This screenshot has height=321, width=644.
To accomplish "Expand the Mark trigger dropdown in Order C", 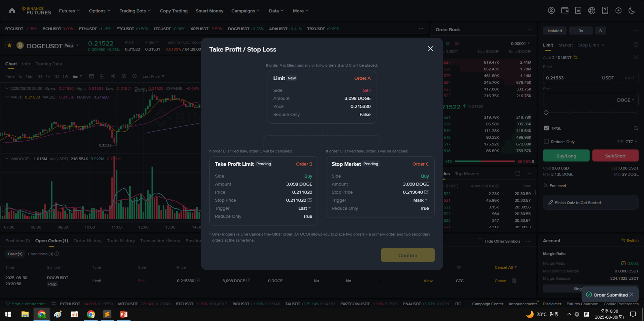I will (x=420, y=200).
